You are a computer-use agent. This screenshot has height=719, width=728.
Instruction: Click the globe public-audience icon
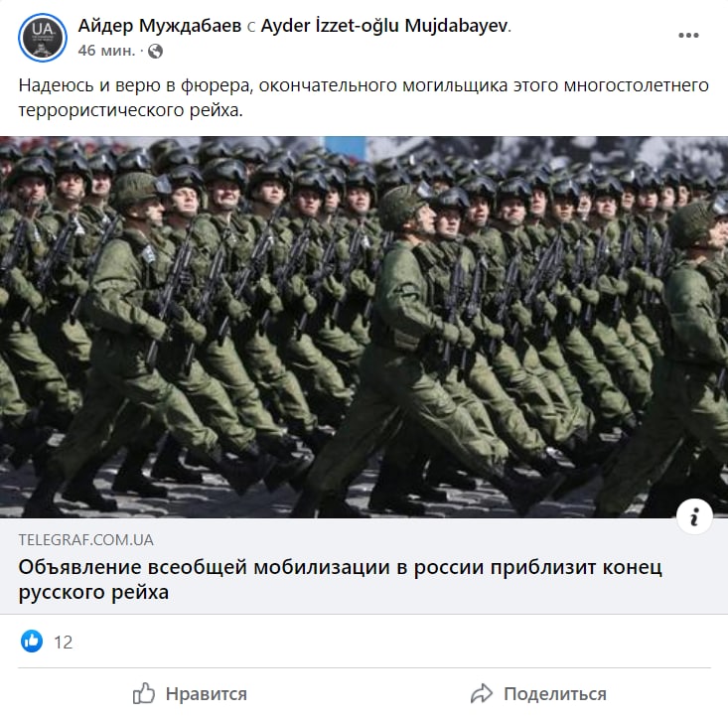(155, 51)
